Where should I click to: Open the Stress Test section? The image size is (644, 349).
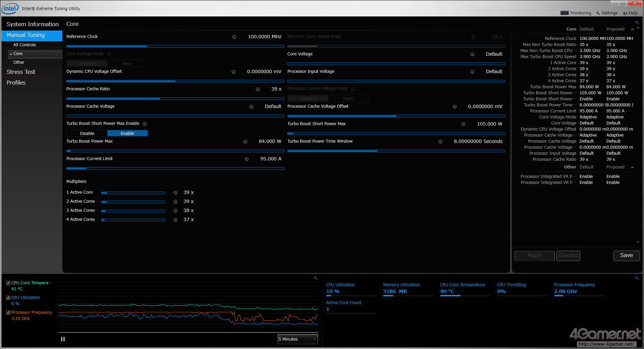click(x=21, y=72)
